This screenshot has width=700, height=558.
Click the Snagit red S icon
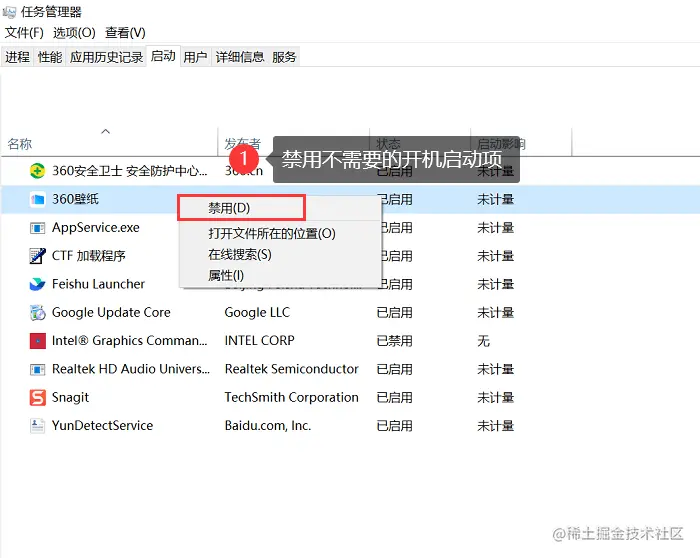[x=38, y=397]
